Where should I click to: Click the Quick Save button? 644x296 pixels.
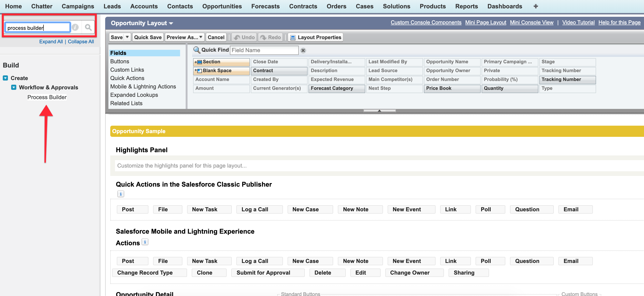click(148, 37)
